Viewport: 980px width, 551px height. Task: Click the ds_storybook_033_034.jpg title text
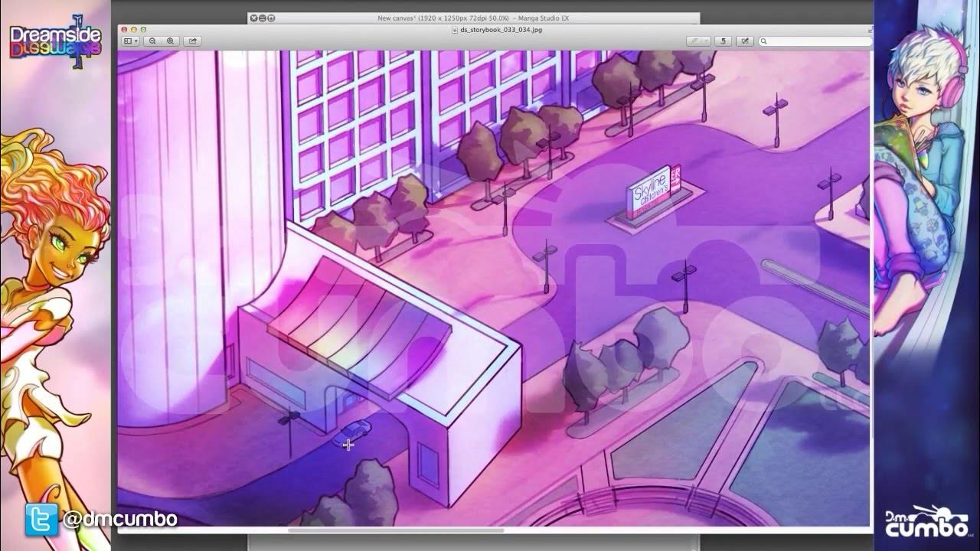501,29
